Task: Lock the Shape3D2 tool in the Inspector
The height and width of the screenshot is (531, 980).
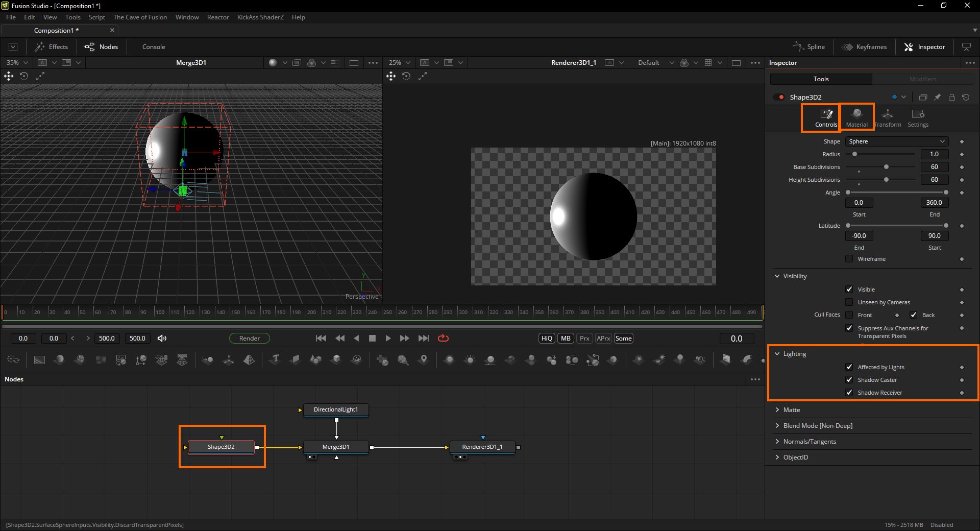Action: tap(951, 97)
